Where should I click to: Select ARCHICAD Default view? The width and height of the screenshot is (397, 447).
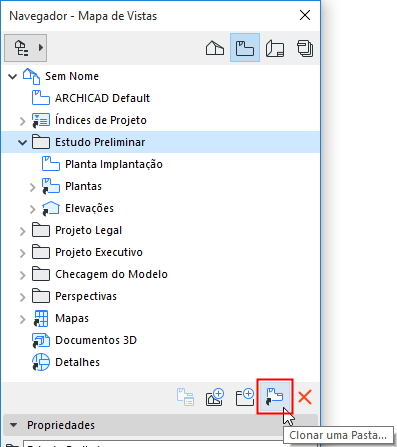(x=102, y=98)
